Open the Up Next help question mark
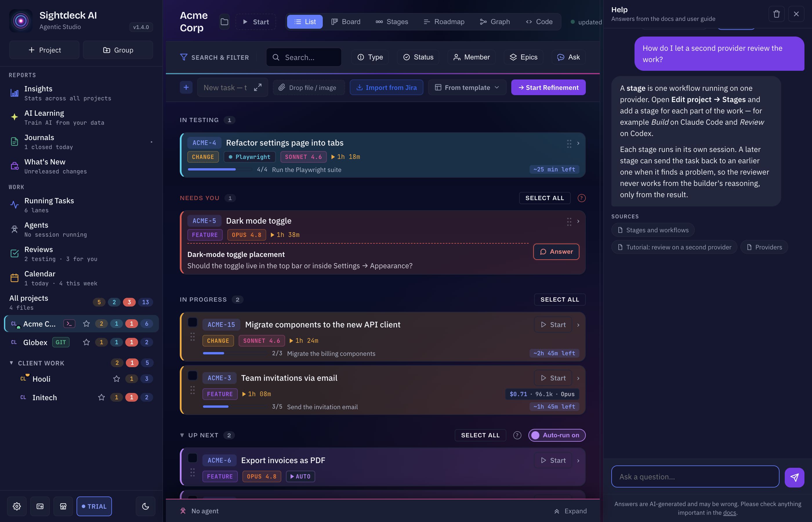 [517, 435]
